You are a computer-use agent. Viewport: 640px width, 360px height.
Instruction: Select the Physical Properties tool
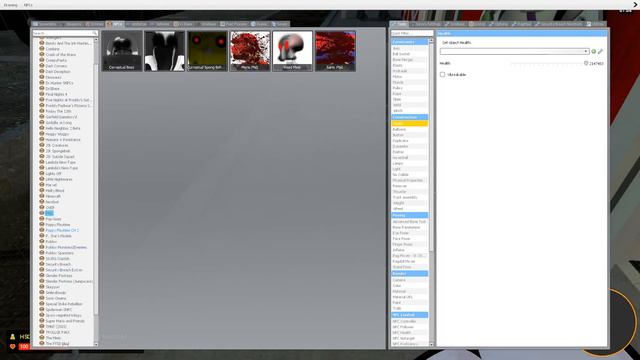click(x=409, y=180)
